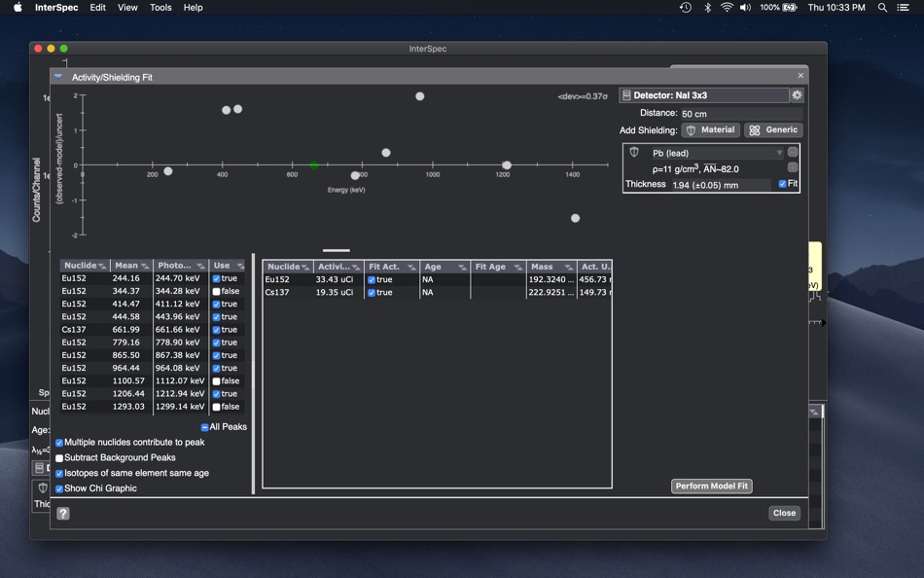Click the detector icon beside NaI 3x3
Viewport: 924px width, 578px height.
pos(626,95)
